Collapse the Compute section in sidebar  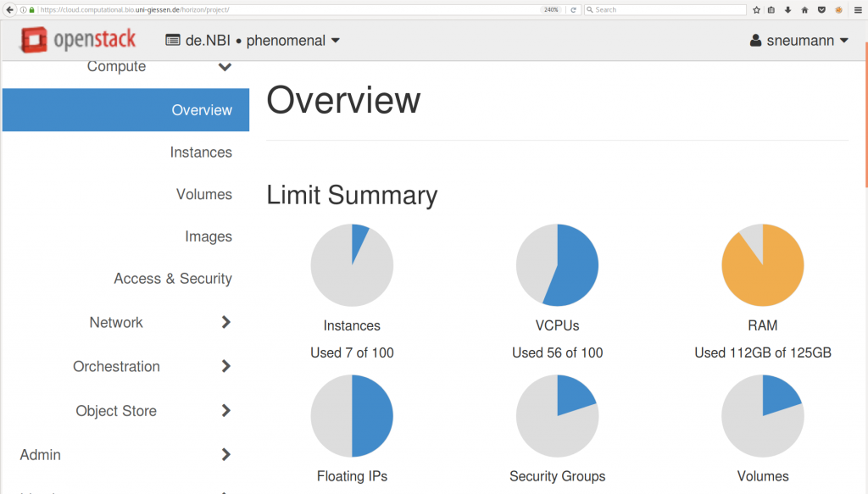pyautogui.click(x=225, y=67)
